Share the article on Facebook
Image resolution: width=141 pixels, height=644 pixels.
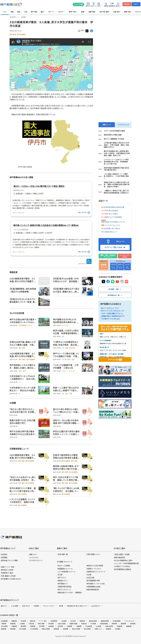point(91,31)
